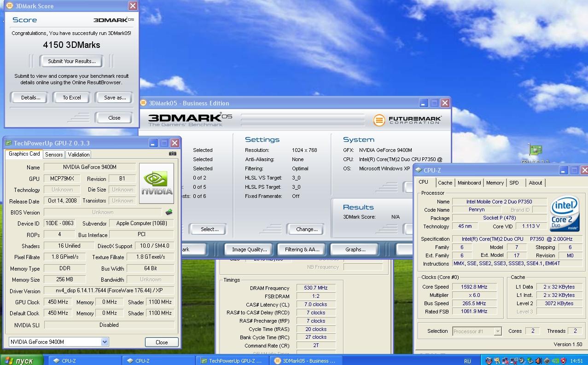Close the 3DMark Score dialog via Close button
The image size is (588, 365).
coord(114,118)
